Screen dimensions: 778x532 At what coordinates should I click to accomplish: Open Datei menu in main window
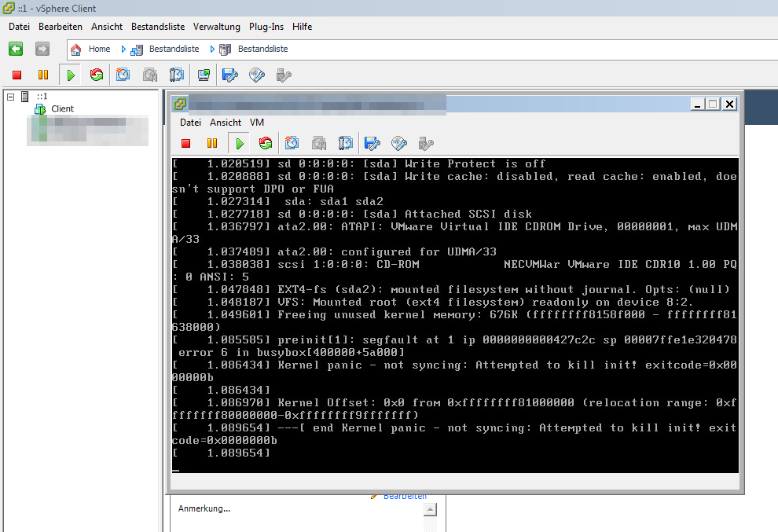coord(19,27)
